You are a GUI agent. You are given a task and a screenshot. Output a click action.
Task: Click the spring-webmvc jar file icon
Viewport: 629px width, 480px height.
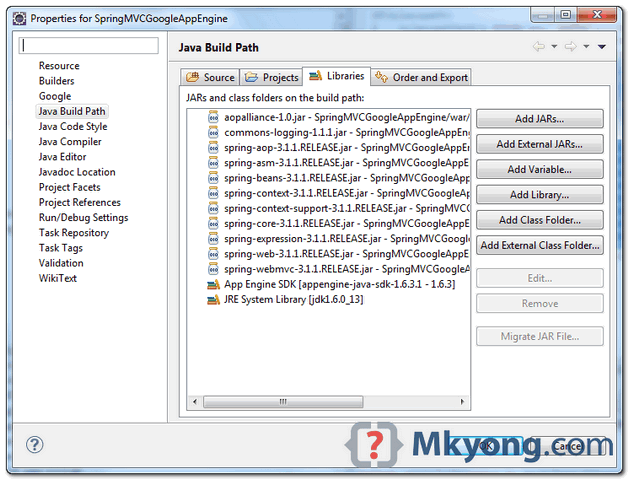point(213,269)
